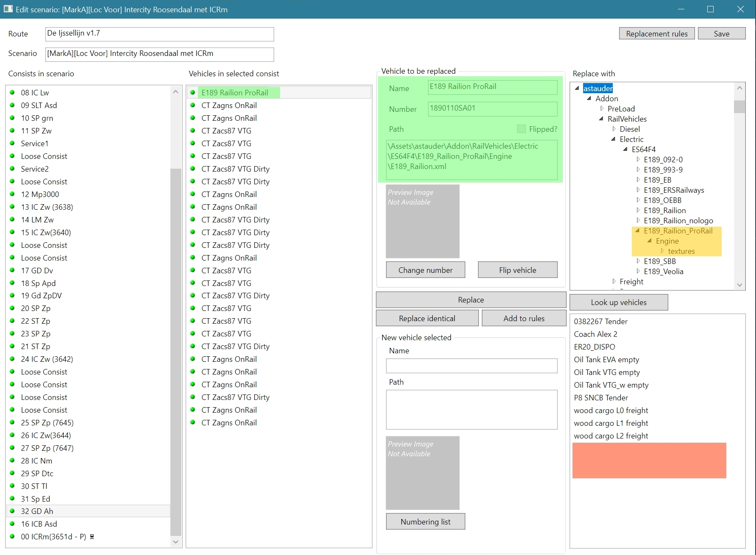Select E189_OEBB in the tree
This screenshot has width=756, height=555.
[663, 200]
